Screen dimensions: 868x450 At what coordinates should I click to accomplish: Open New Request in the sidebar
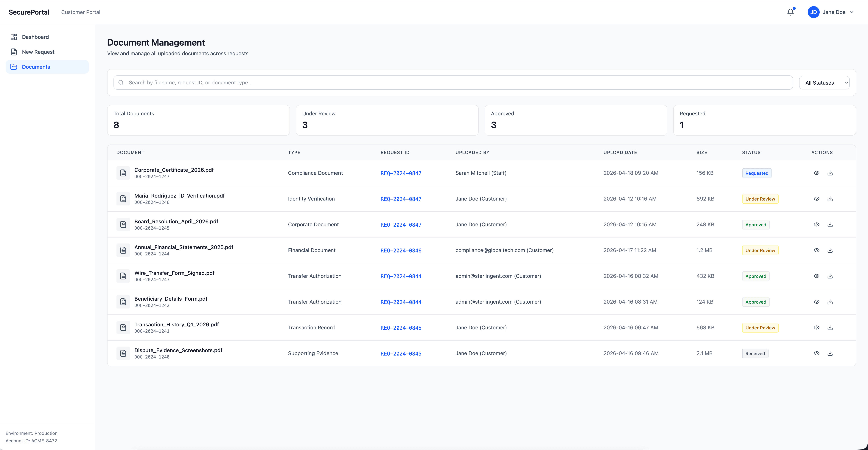(x=47, y=52)
